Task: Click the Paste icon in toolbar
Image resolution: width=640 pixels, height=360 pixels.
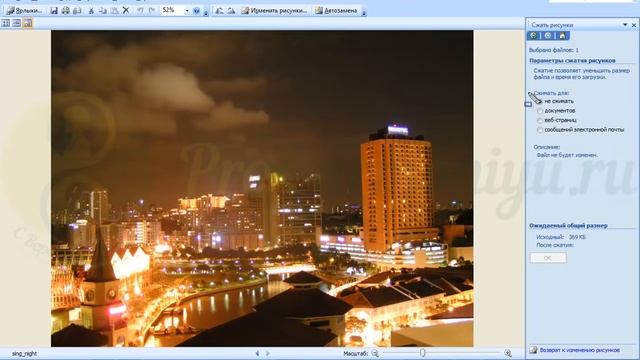Action: [114, 11]
